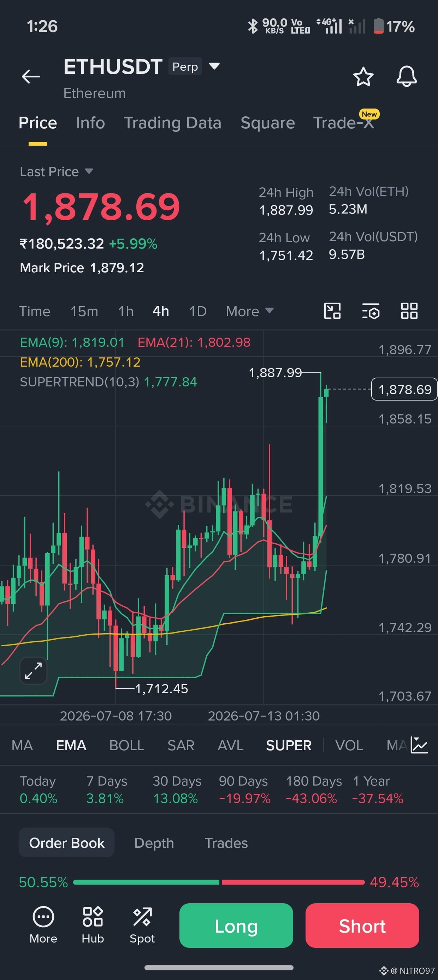The height and width of the screenshot is (980, 438).
Task: Switch to the Trades view
Action: (x=226, y=843)
